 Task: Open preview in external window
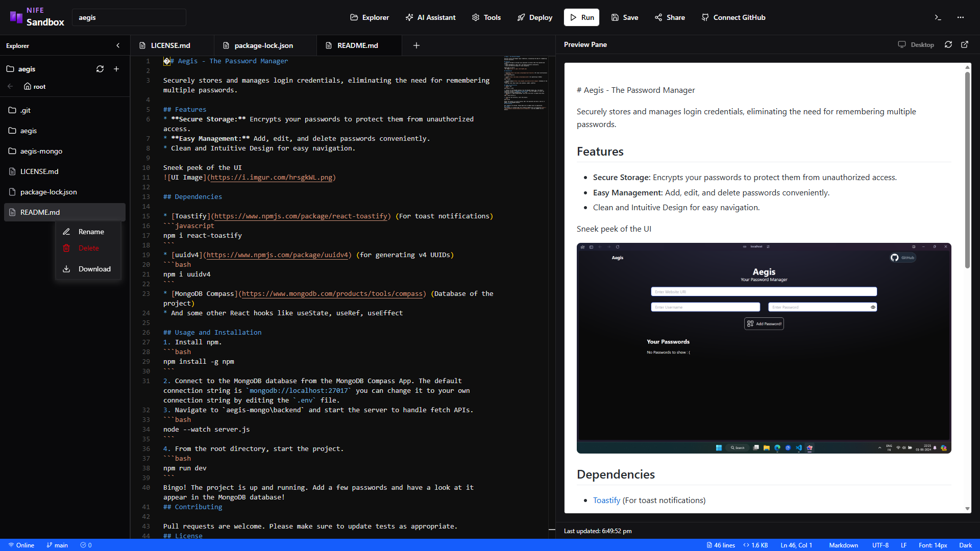click(965, 44)
